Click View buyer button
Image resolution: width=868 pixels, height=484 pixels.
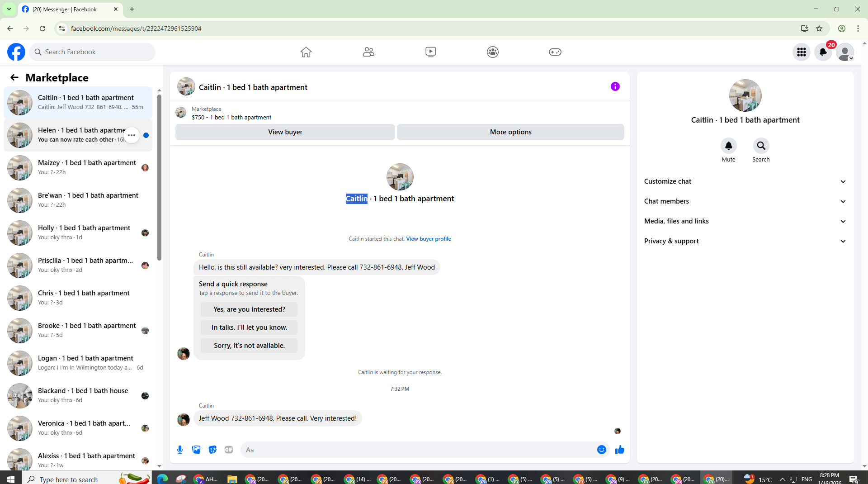pyautogui.click(x=285, y=132)
